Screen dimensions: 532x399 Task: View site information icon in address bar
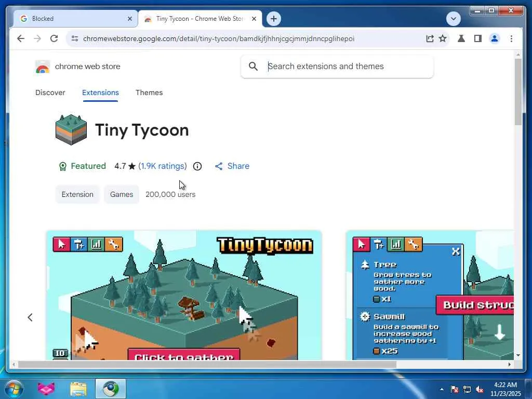tap(75, 38)
